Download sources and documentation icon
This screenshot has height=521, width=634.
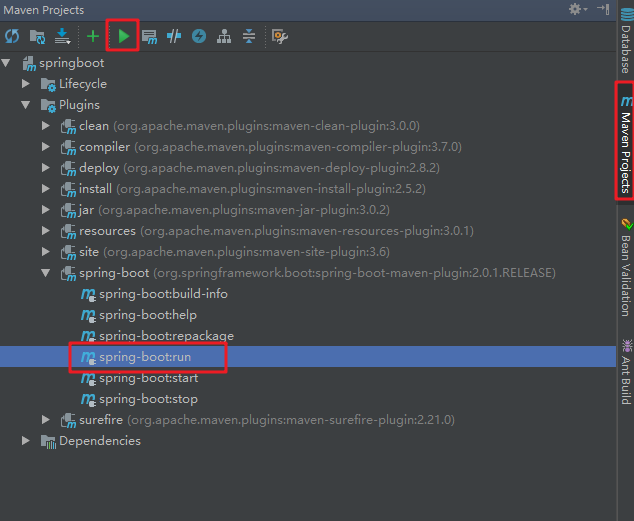[x=62, y=36]
